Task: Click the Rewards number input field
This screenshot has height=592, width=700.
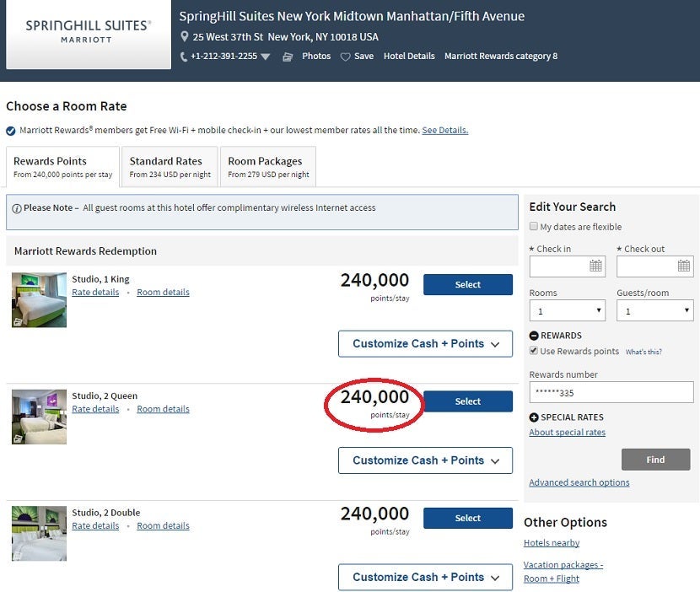Action: [x=611, y=392]
